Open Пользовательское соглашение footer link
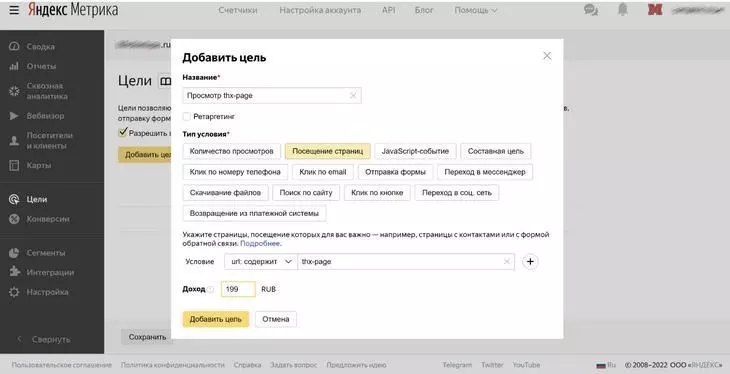 coord(62,365)
